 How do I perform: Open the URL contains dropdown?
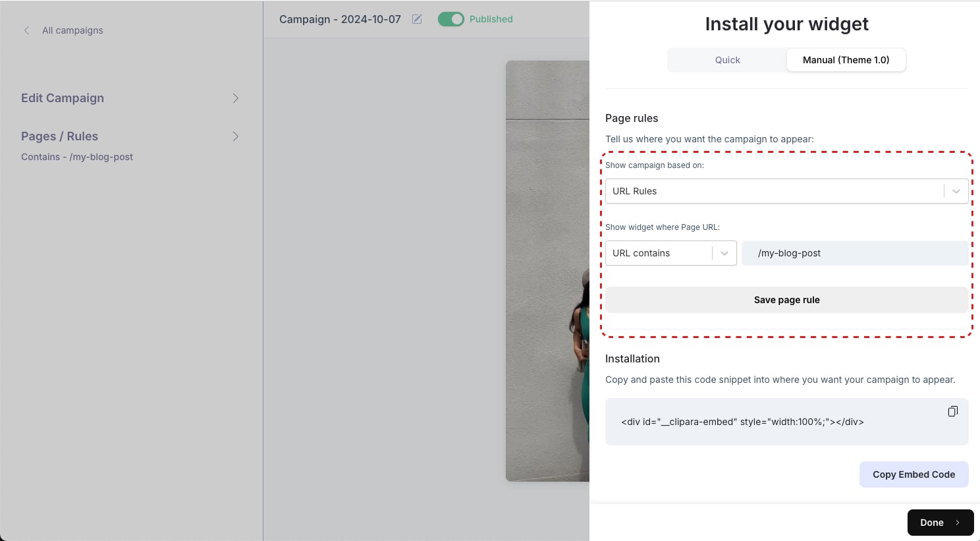tap(671, 253)
